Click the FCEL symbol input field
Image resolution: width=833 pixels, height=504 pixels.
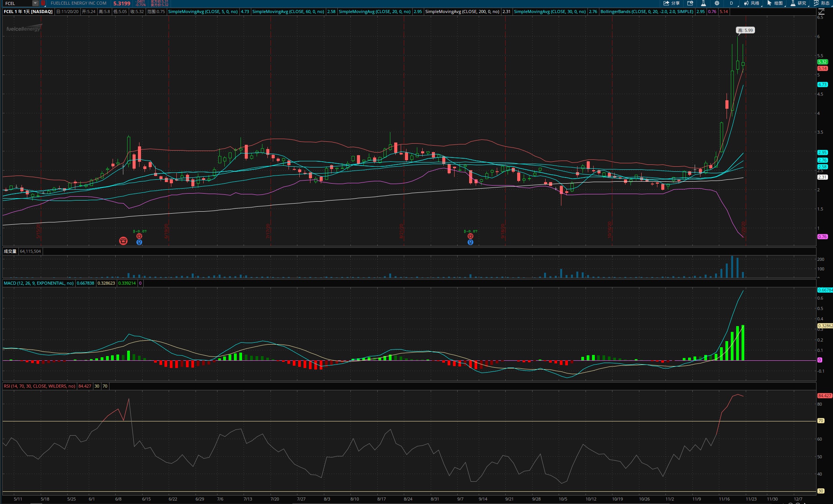click(18, 3)
